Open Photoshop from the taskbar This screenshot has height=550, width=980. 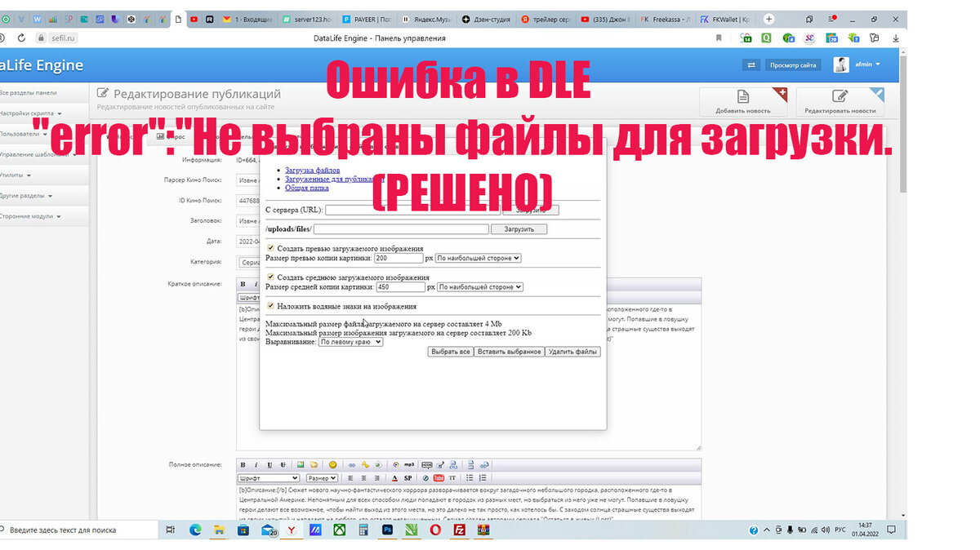pos(387,530)
